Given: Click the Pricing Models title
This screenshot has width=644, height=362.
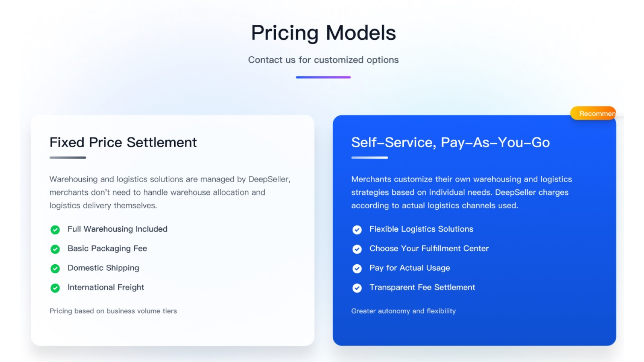Looking at the screenshot, I should point(324,33).
